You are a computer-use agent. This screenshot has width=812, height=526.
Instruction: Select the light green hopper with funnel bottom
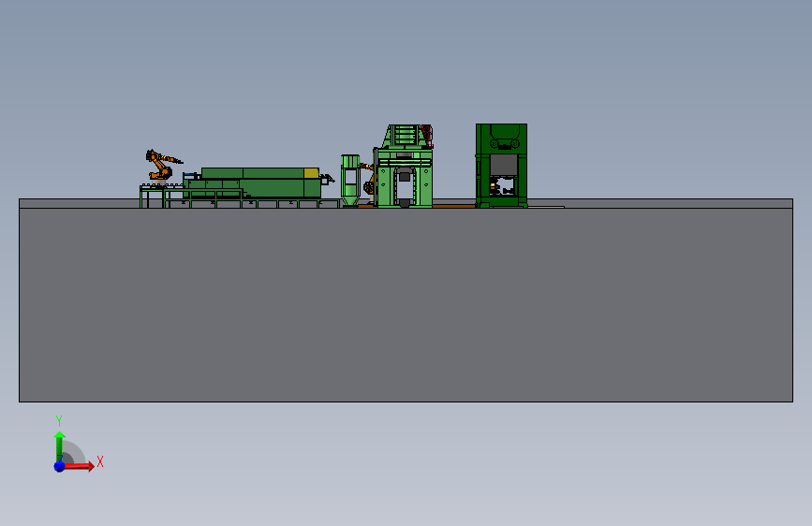coord(350,180)
